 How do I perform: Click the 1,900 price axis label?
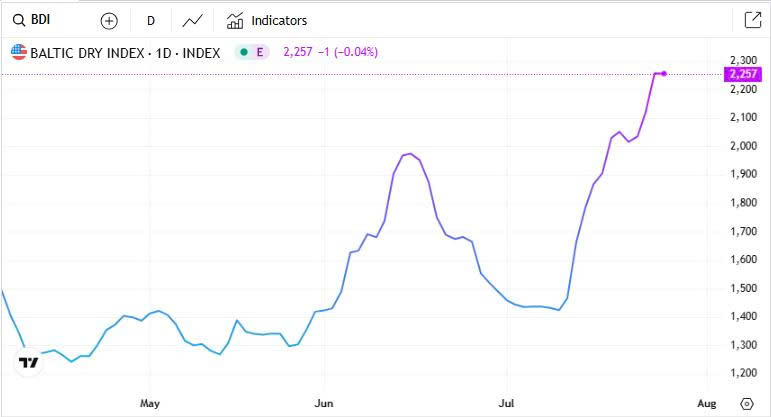[743, 174]
